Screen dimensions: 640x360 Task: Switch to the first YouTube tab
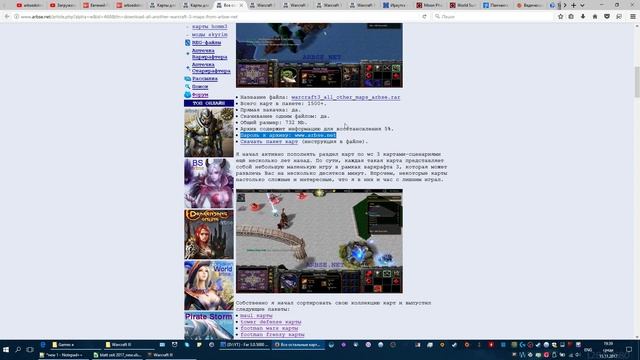coord(29,5)
